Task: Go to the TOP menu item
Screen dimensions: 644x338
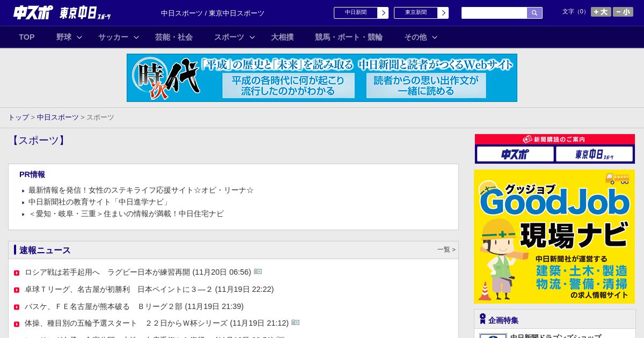Action: pos(27,37)
